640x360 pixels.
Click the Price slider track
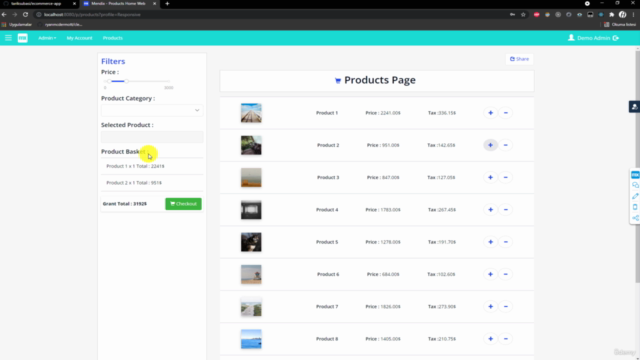pyautogui.click(x=137, y=81)
